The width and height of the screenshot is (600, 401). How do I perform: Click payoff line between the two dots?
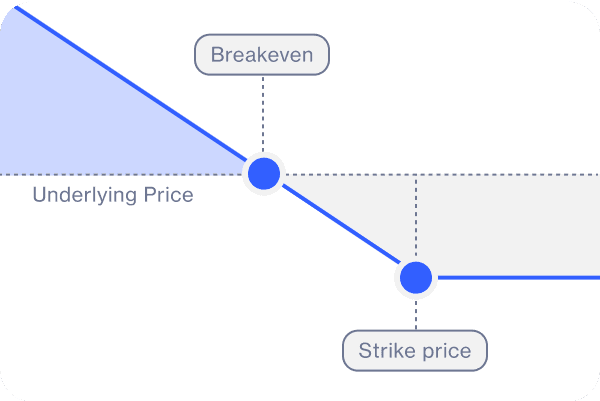pos(340,225)
